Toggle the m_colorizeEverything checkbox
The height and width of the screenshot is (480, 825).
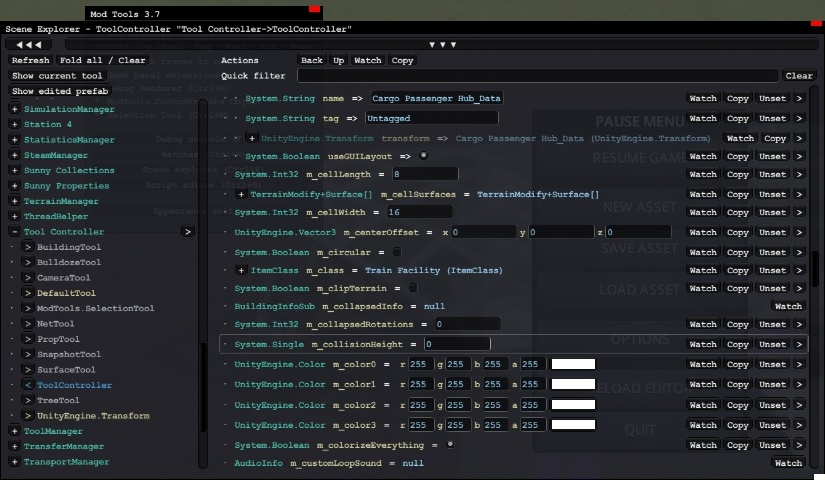click(x=450, y=445)
